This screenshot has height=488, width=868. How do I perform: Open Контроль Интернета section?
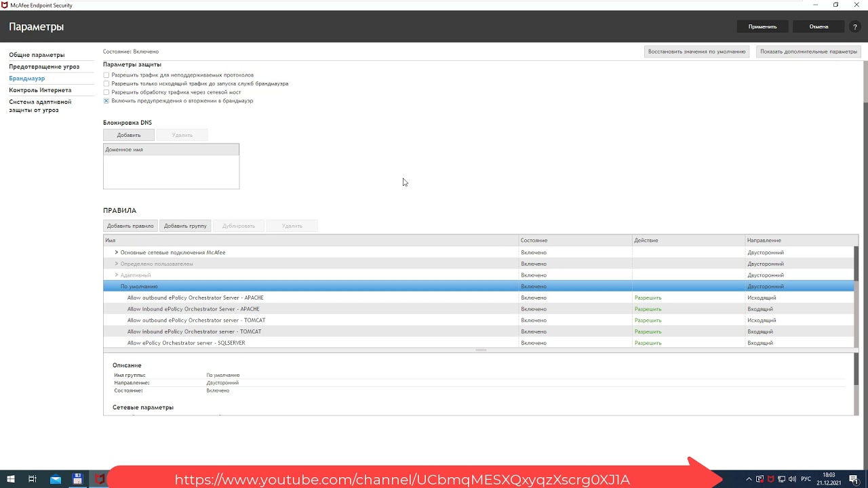click(x=40, y=90)
